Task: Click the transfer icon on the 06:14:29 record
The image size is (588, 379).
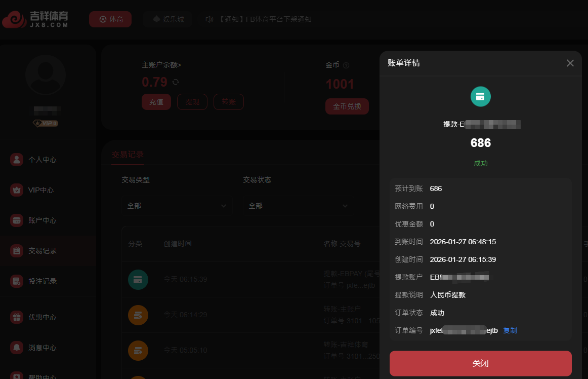Action: pos(138,315)
